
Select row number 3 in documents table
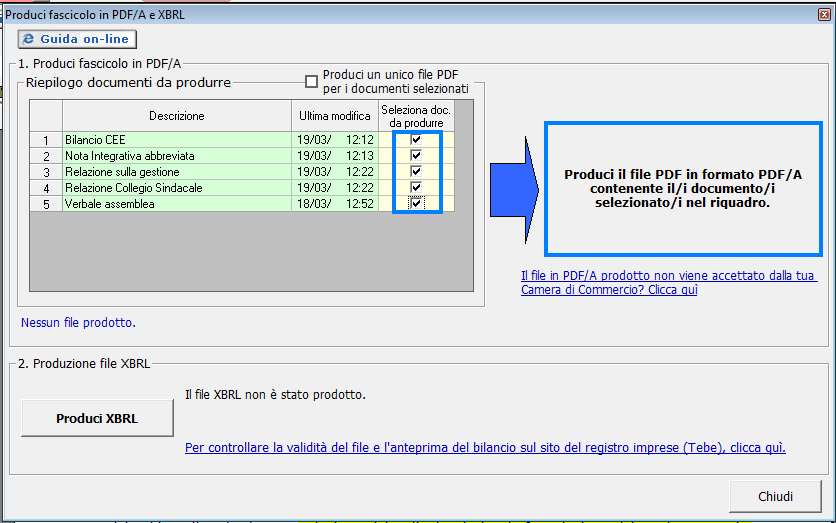click(x=45, y=172)
